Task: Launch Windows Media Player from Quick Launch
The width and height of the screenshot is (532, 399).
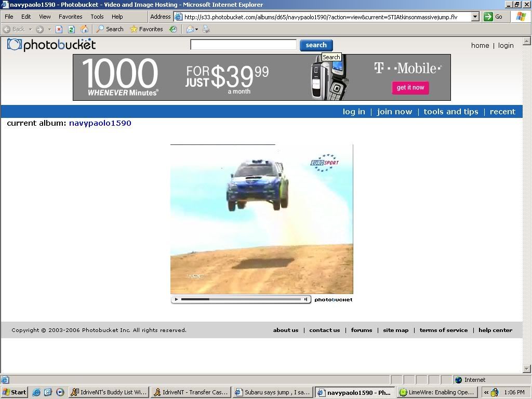Action: tap(60, 392)
